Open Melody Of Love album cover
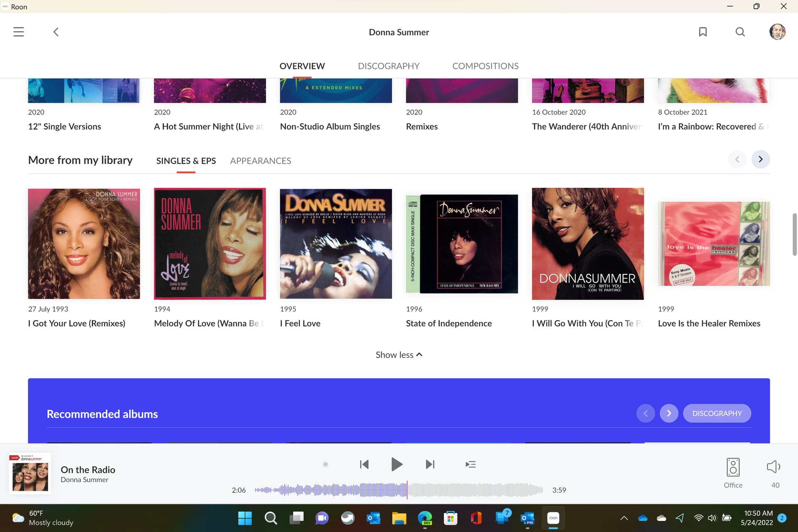 (x=210, y=244)
